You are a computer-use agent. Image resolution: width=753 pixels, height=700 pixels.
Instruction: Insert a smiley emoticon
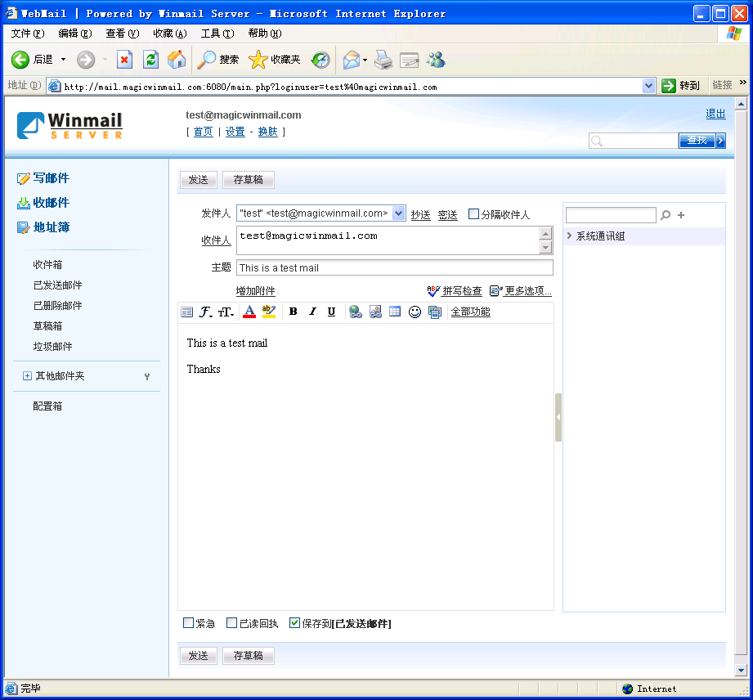click(x=415, y=312)
